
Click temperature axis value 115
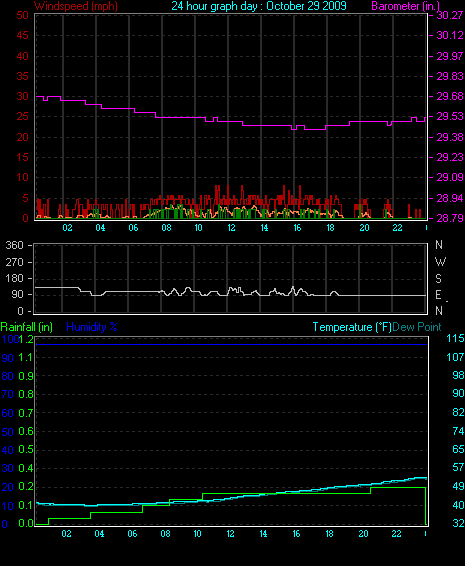455,338
